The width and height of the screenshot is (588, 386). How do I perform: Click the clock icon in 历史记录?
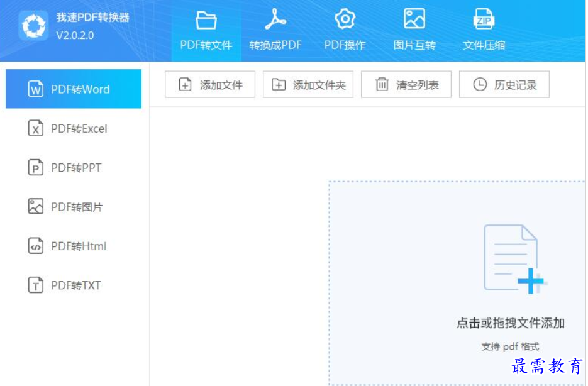480,84
